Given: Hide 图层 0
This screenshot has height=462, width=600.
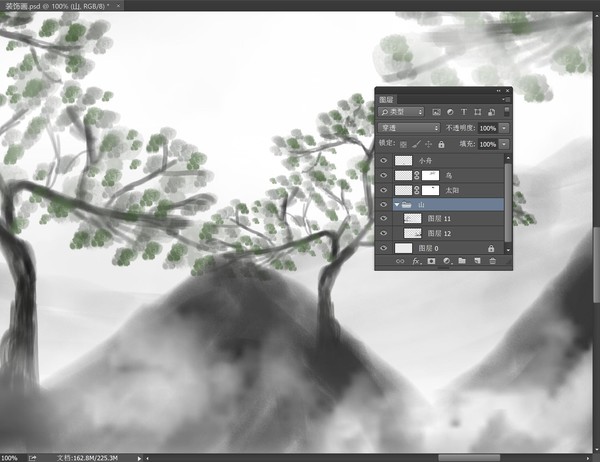Looking at the screenshot, I should [x=384, y=248].
